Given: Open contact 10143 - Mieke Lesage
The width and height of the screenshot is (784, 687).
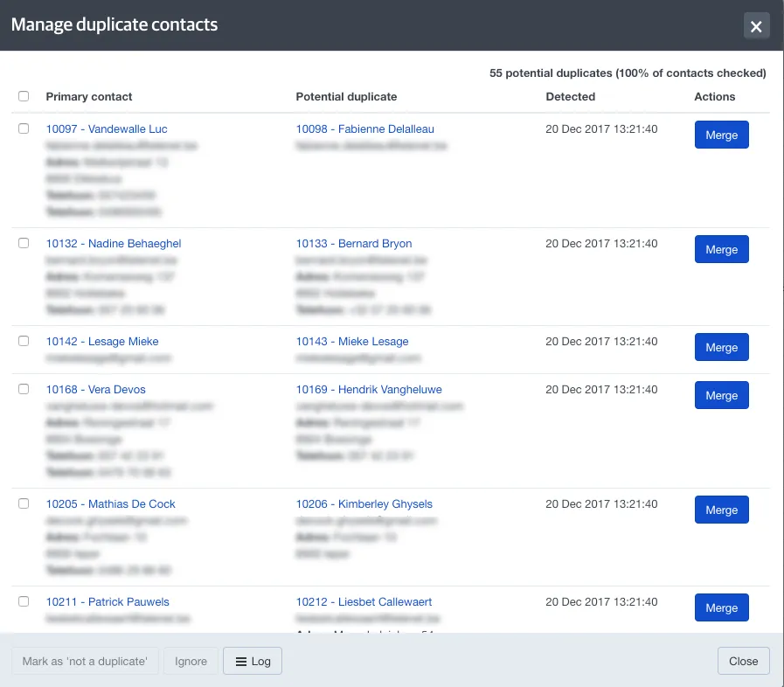Looking at the screenshot, I should (352, 342).
